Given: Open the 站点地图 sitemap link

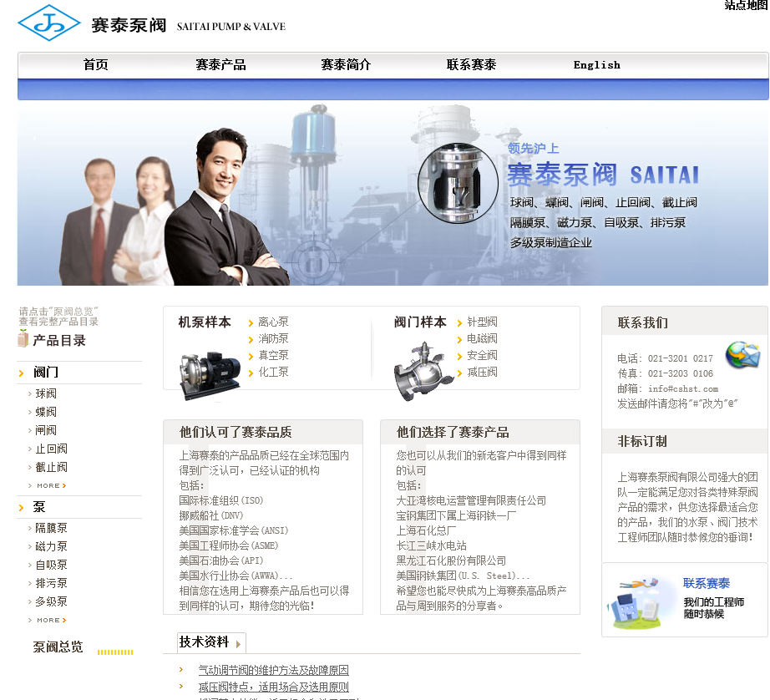Looking at the screenshot, I should click(747, 5).
